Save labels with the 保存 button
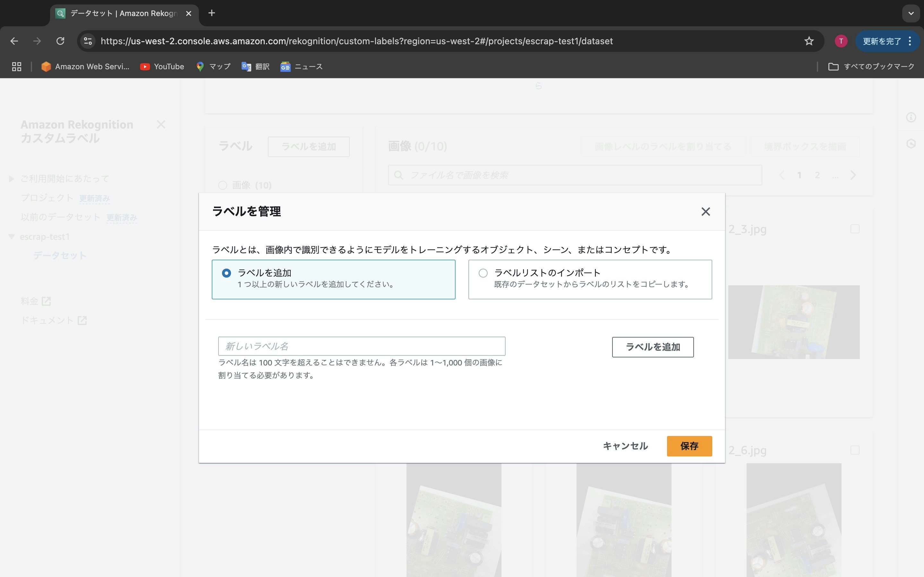 689,446
